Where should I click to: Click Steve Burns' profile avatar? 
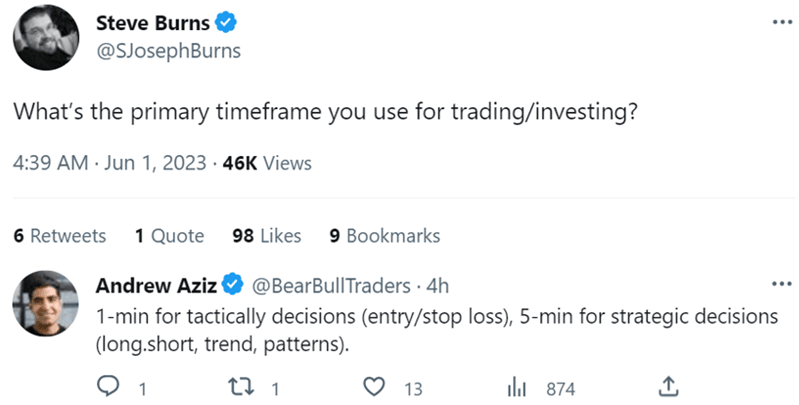48,35
